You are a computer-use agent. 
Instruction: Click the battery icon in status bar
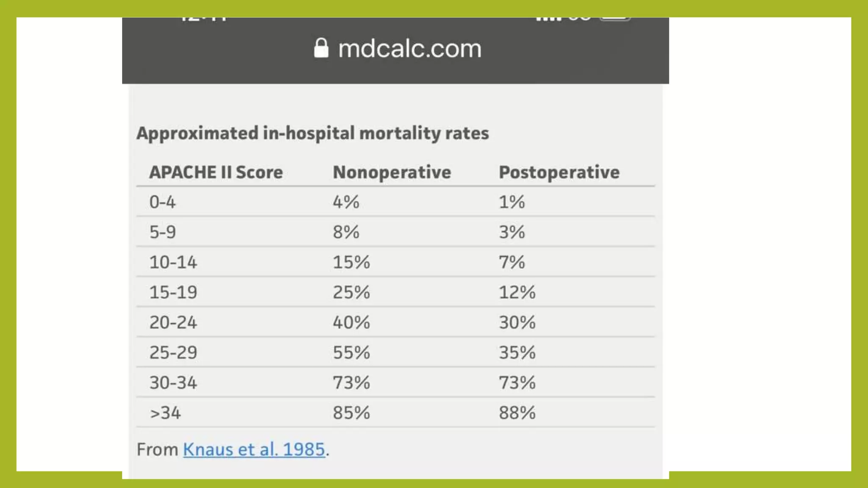[x=615, y=18]
